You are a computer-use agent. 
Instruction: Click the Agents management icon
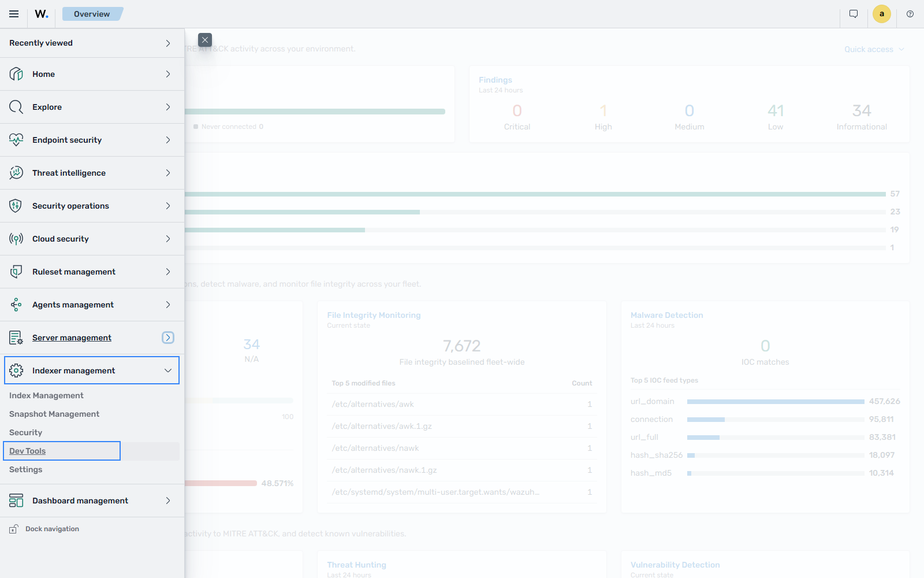coord(16,305)
